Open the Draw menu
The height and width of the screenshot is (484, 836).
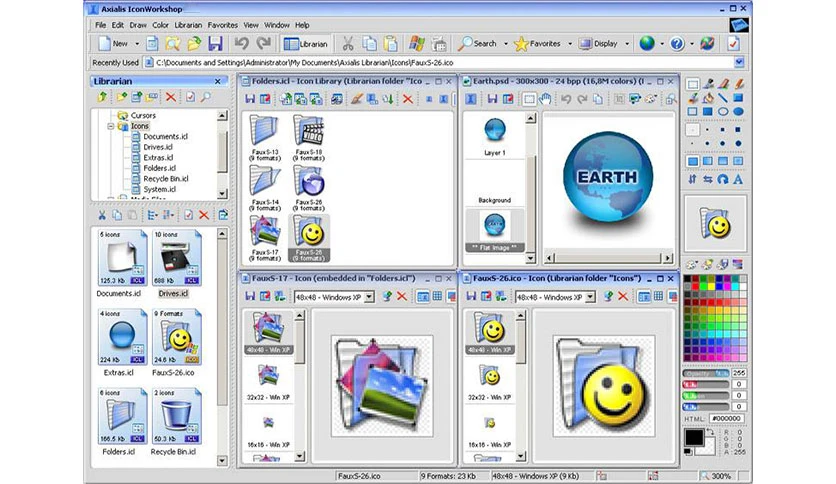tap(138, 25)
